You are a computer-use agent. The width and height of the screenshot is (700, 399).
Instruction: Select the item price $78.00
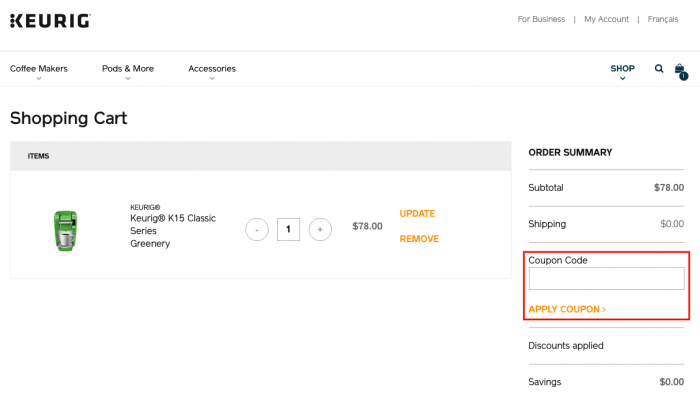click(x=367, y=226)
